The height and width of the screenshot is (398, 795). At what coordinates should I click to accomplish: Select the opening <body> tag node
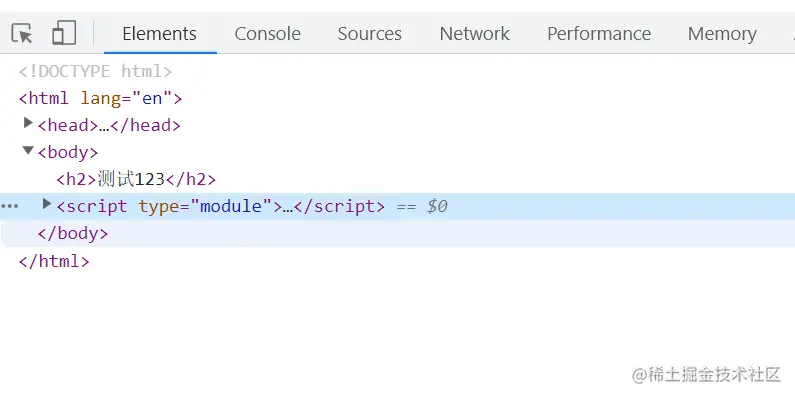tap(68, 152)
